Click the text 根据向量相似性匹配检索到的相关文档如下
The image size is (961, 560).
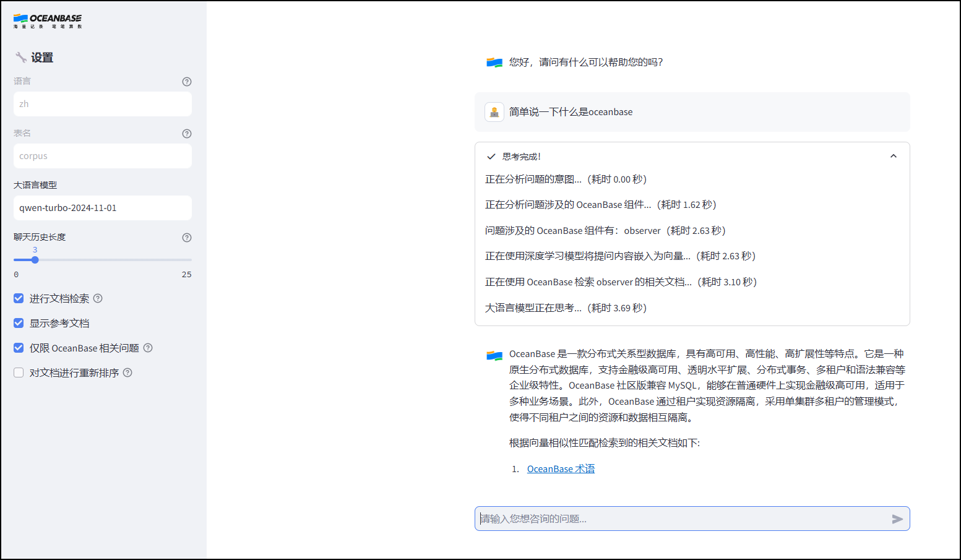click(x=605, y=443)
